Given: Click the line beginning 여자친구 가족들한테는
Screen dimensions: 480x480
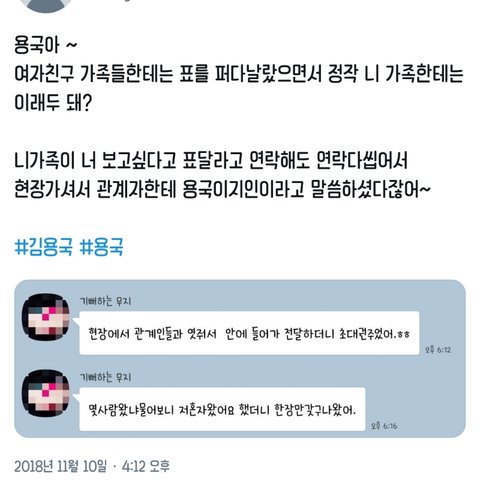Looking at the screenshot, I should tap(239, 74).
